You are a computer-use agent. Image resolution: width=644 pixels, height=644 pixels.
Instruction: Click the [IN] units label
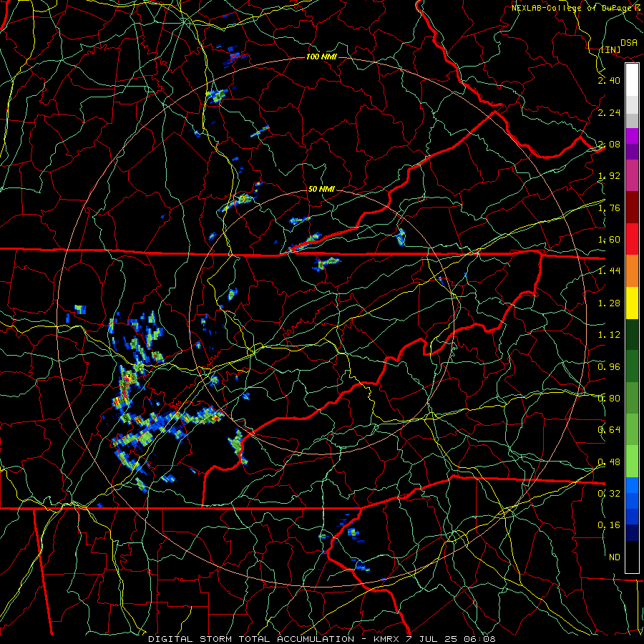pyautogui.click(x=610, y=49)
